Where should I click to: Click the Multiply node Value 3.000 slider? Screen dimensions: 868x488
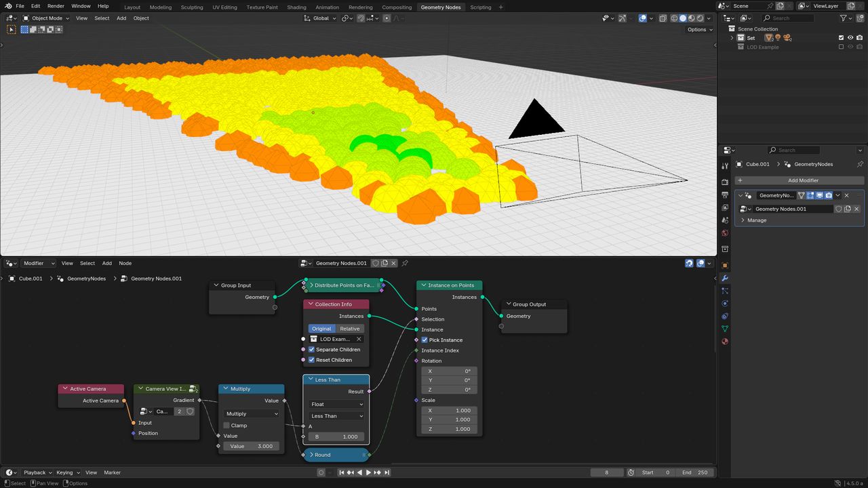click(x=251, y=446)
